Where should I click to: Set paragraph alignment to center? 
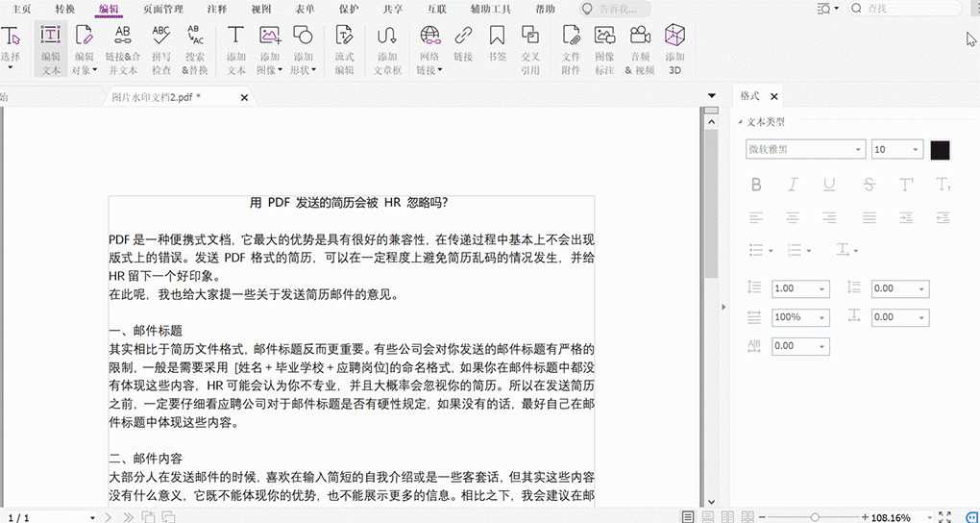pyautogui.click(x=793, y=217)
